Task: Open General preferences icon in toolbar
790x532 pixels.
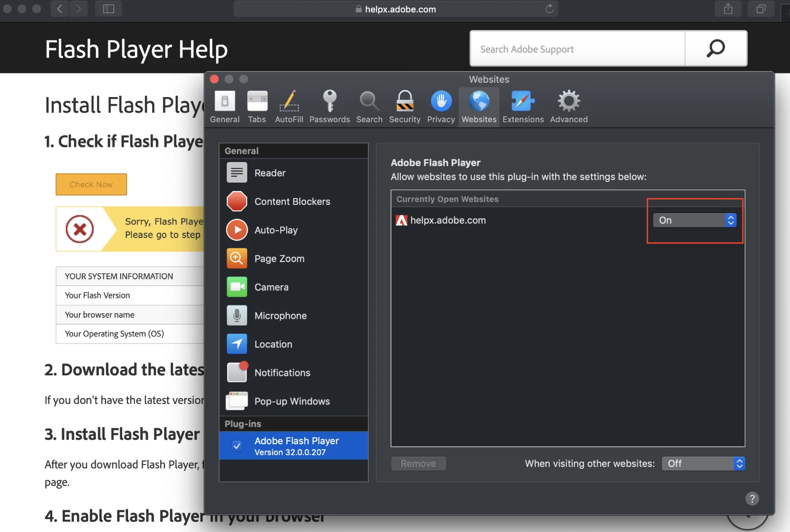Action: (225, 107)
